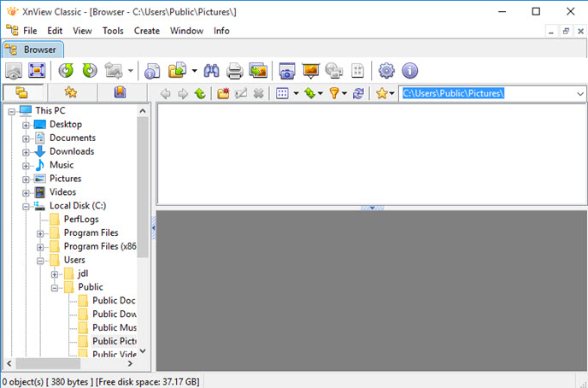This screenshot has height=388, width=588.
Task: Click the Rename icon in browser toolbar
Action: 241,93
